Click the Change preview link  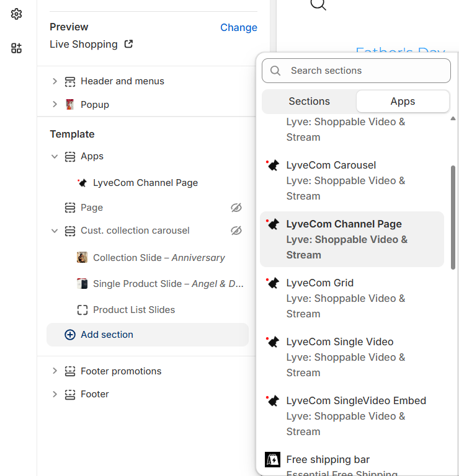pyautogui.click(x=238, y=27)
